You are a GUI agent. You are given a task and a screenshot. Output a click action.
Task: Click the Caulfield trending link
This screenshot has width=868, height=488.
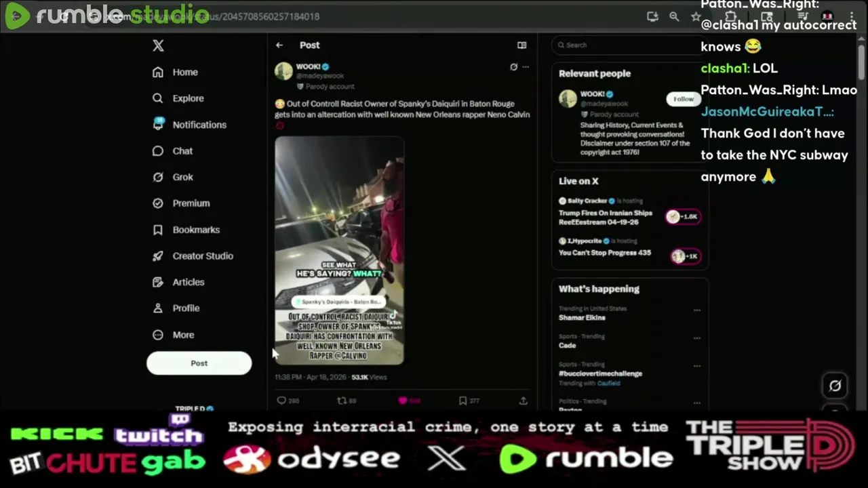coord(608,384)
